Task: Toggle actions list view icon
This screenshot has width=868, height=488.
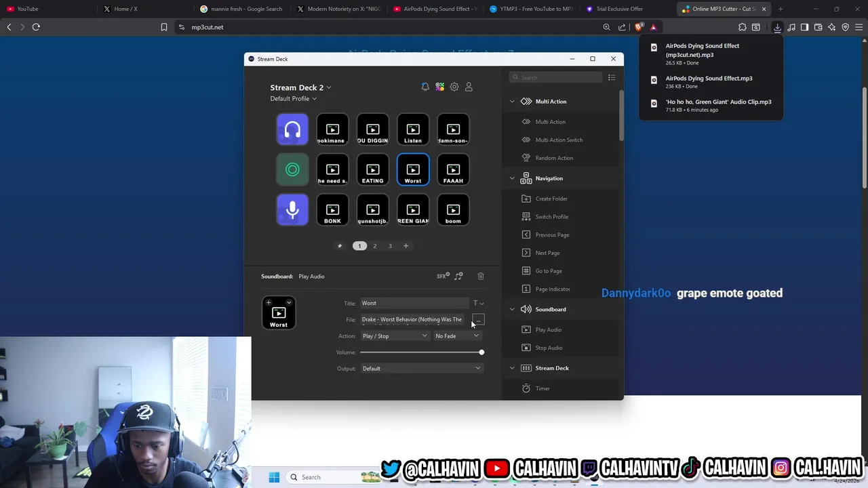Action: pos(612,77)
